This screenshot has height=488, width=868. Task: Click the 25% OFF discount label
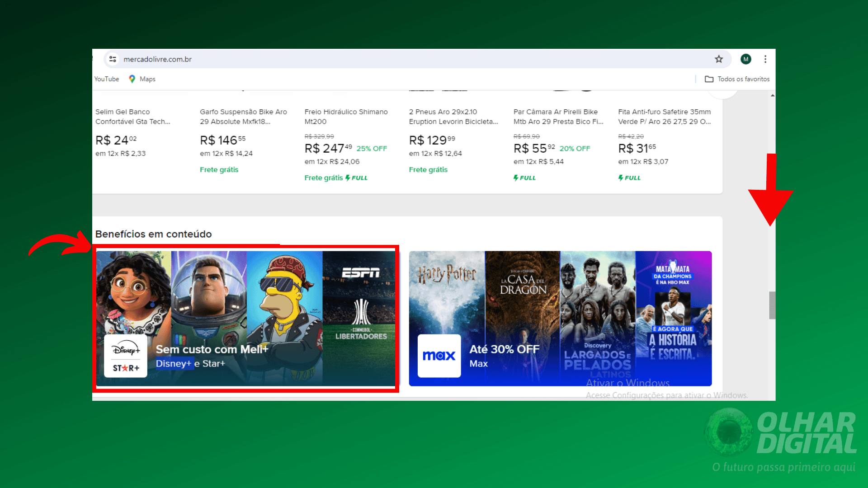click(372, 149)
